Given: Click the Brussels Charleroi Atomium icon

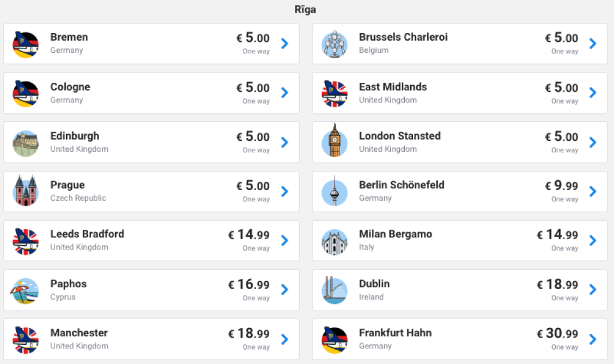Looking at the screenshot, I should (335, 44).
